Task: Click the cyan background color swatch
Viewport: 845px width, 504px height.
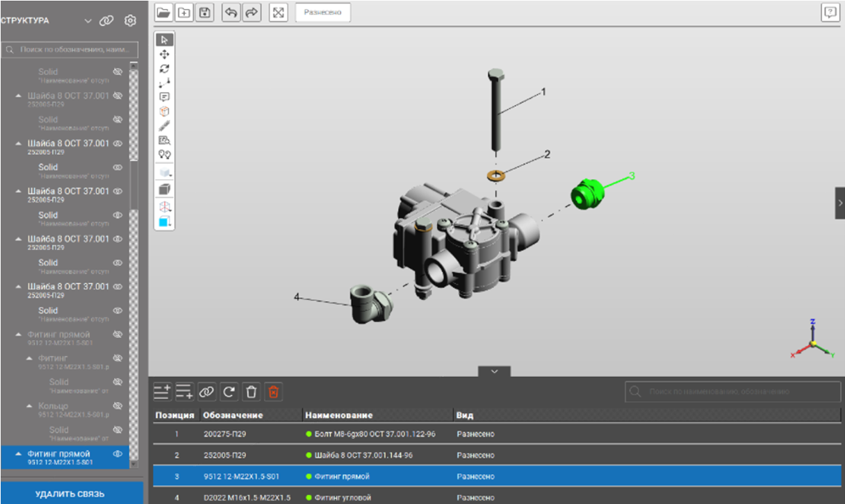Action: tap(164, 221)
